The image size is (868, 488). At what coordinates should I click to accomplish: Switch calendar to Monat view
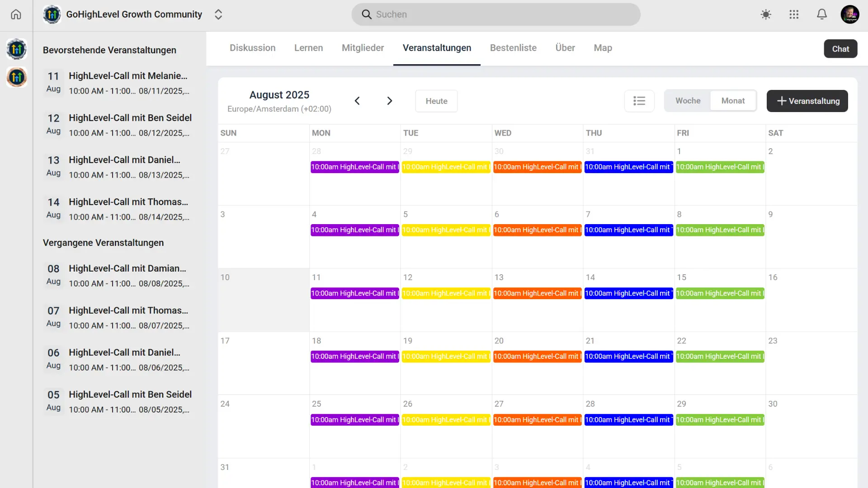[x=733, y=101]
